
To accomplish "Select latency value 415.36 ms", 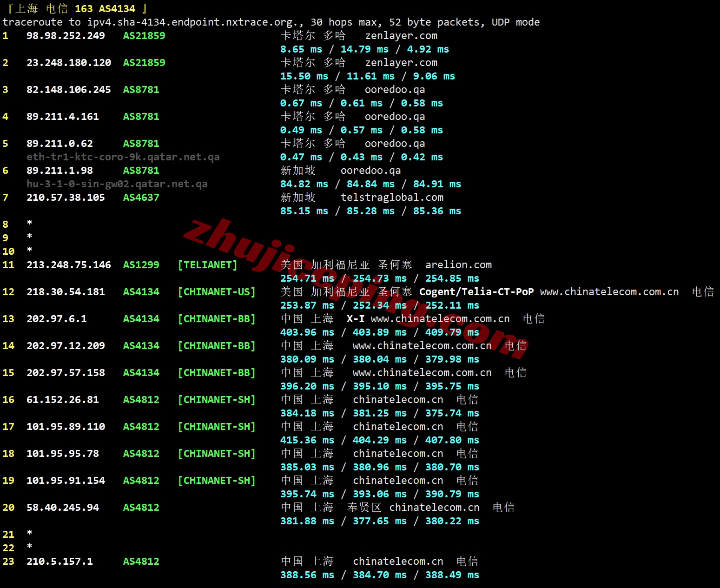I will click(307, 440).
